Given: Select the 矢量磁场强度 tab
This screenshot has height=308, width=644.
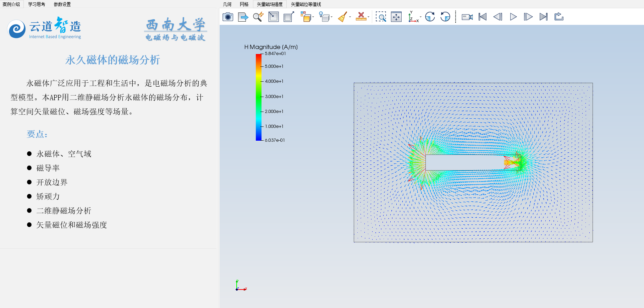Looking at the screenshot, I should coord(270,4).
